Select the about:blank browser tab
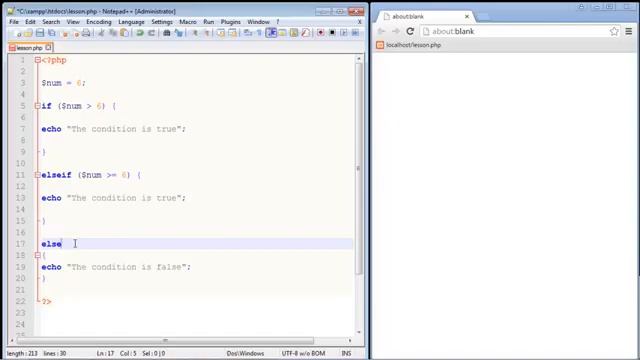 pos(424,16)
